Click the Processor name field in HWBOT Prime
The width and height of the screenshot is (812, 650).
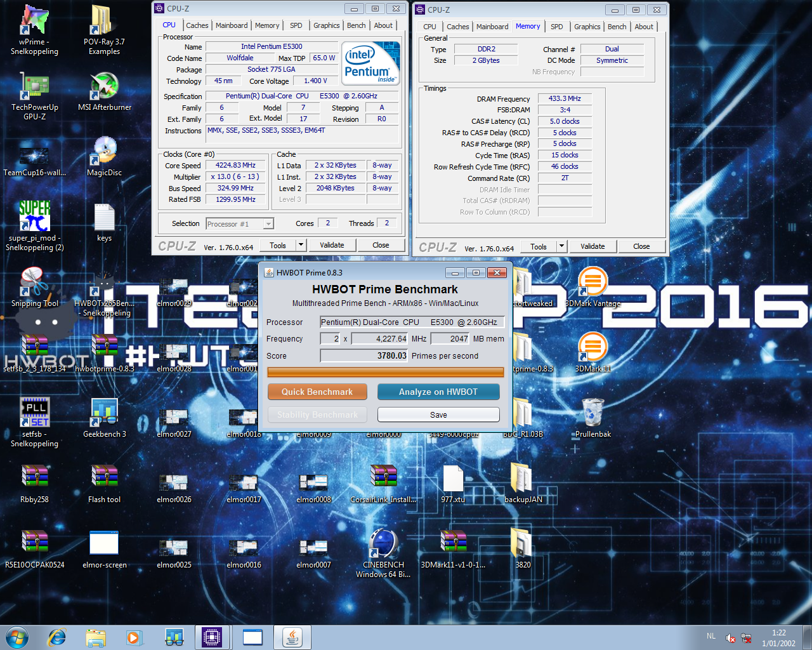[412, 322]
